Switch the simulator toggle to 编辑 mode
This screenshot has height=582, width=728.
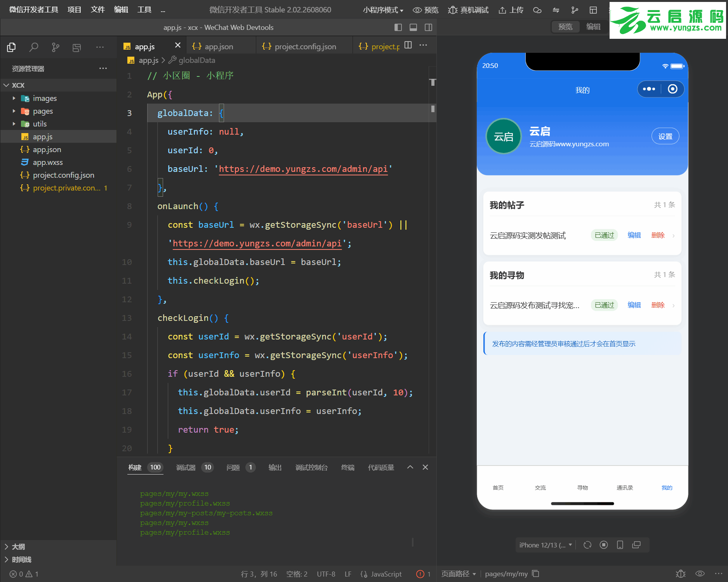click(x=593, y=27)
